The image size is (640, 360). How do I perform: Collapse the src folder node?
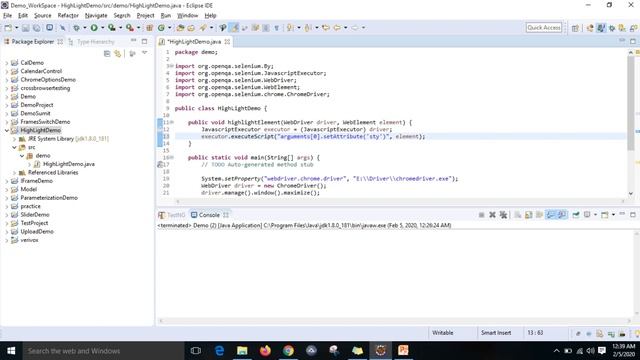(15, 147)
